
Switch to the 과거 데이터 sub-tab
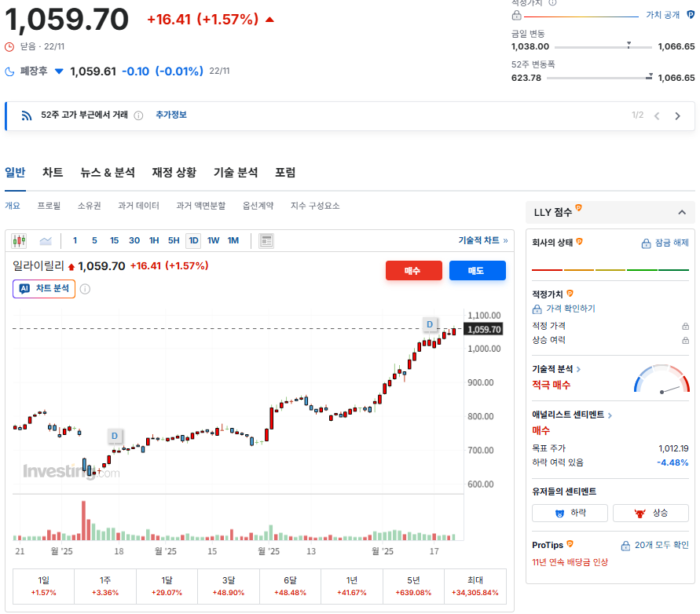coord(138,206)
